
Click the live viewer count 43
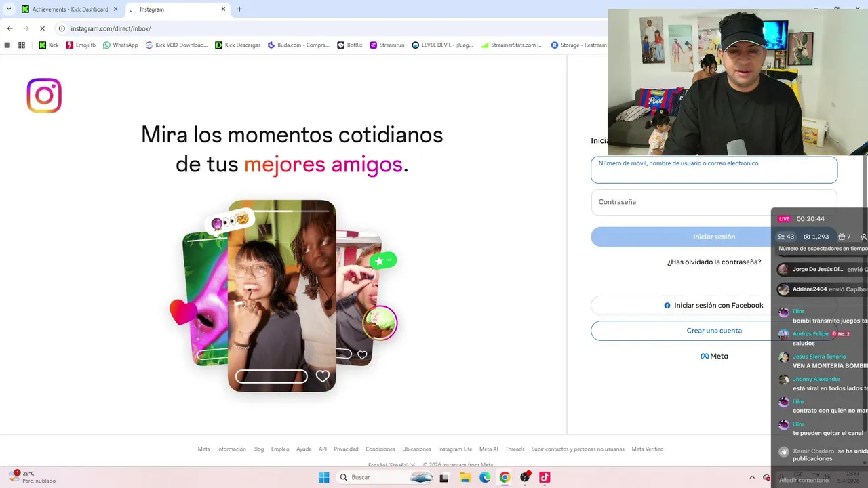click(x=786, y=237)
